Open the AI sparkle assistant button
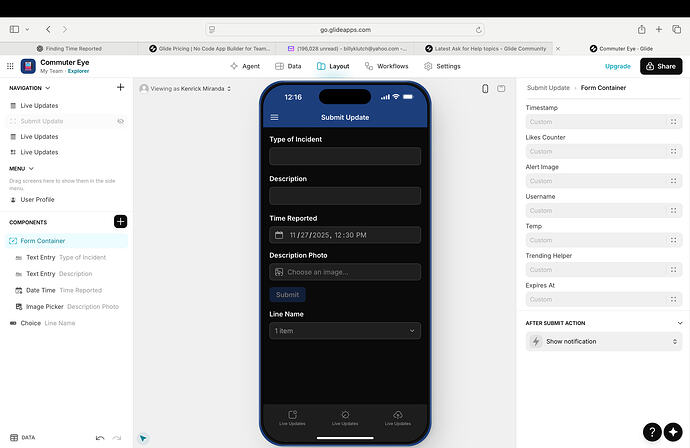The height and width of the screenshot is (448, 690). coord(673,432)
